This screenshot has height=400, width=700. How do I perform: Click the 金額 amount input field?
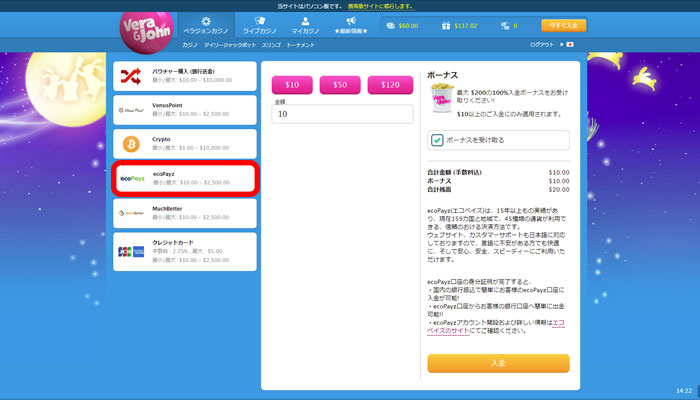point(342,114)
